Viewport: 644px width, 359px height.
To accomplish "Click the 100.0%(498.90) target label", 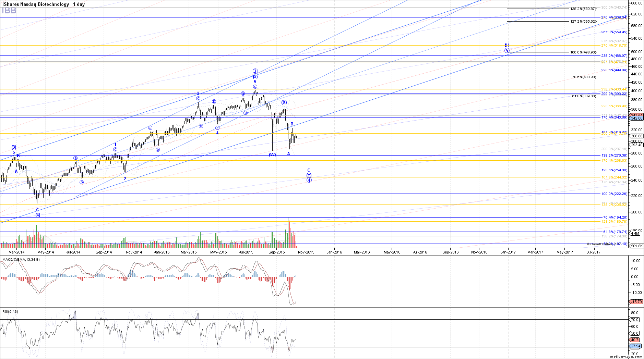I will click(x=583, y=52).
